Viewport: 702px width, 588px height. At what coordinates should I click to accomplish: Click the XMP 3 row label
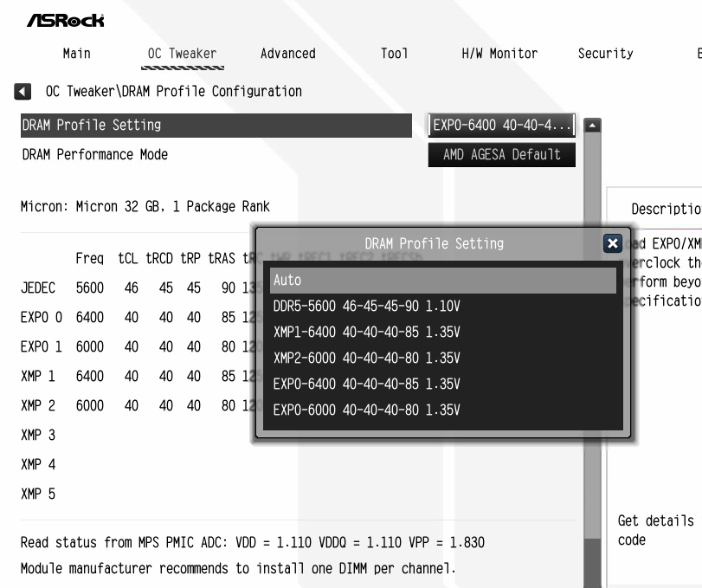[38, 436]
